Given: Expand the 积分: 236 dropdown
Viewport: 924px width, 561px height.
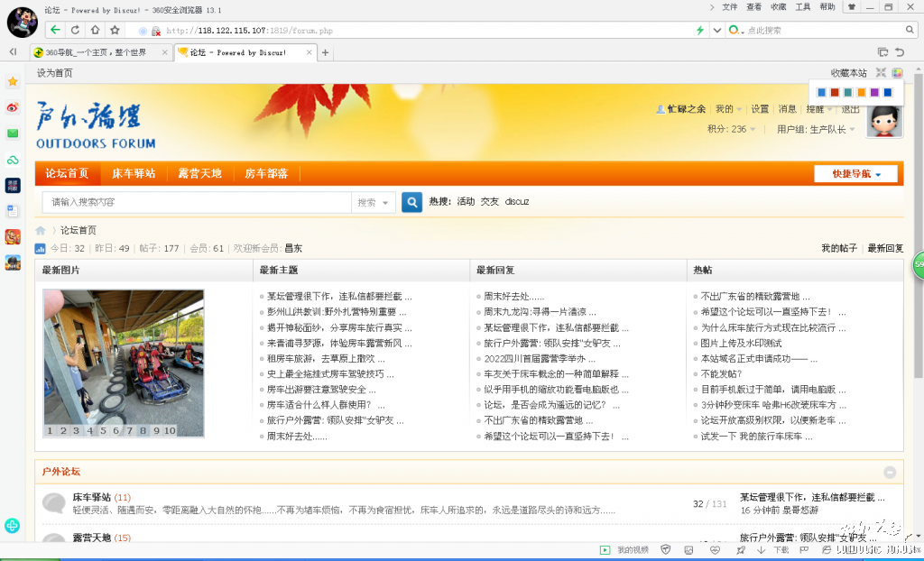Looking at the screenshot, I should (731, 129).
